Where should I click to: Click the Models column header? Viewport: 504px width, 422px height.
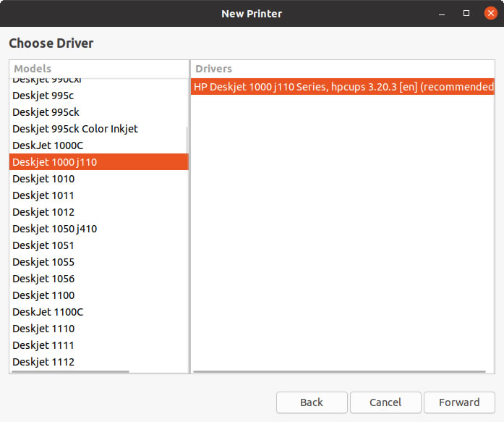coord(99,69)
